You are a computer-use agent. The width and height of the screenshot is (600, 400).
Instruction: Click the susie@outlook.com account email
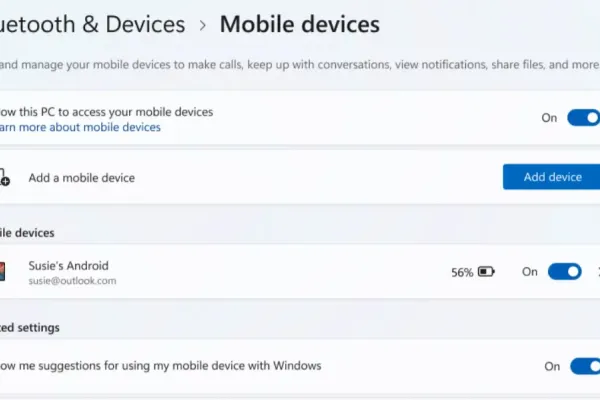coord(72,281)
